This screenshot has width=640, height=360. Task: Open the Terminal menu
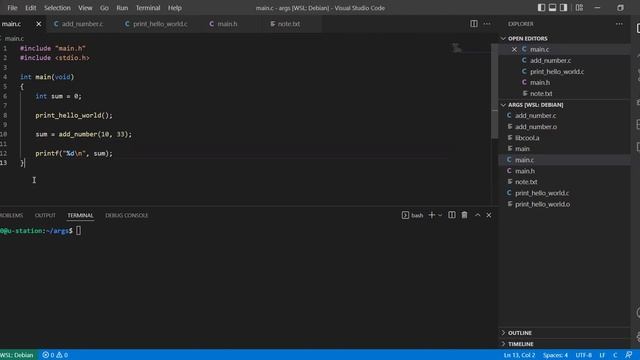[148, 8]
